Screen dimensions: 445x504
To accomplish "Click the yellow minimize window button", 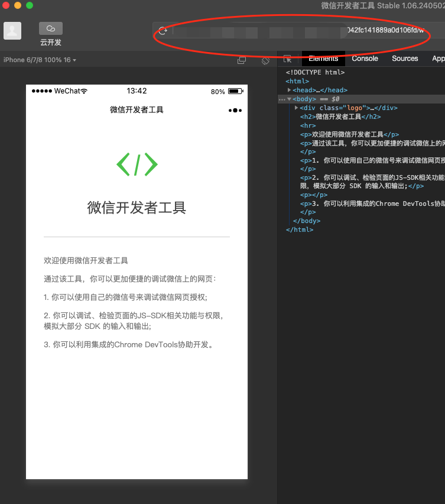I will [18, 5].
